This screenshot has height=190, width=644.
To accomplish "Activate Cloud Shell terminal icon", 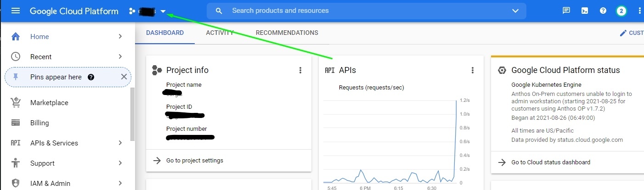I will click(x=585, y=11).
